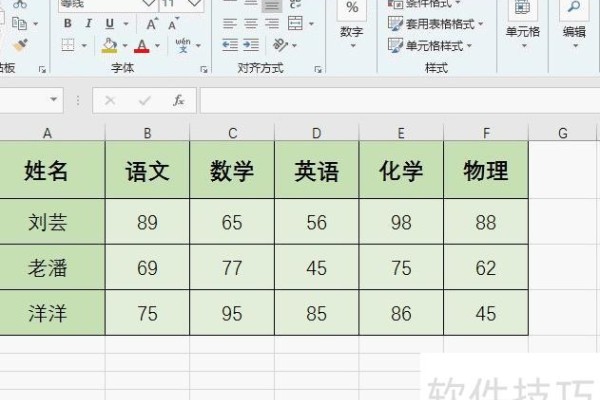The image size is (600, 400).
Task: Select the 老潘 name cell
Action: click(52, 267)
